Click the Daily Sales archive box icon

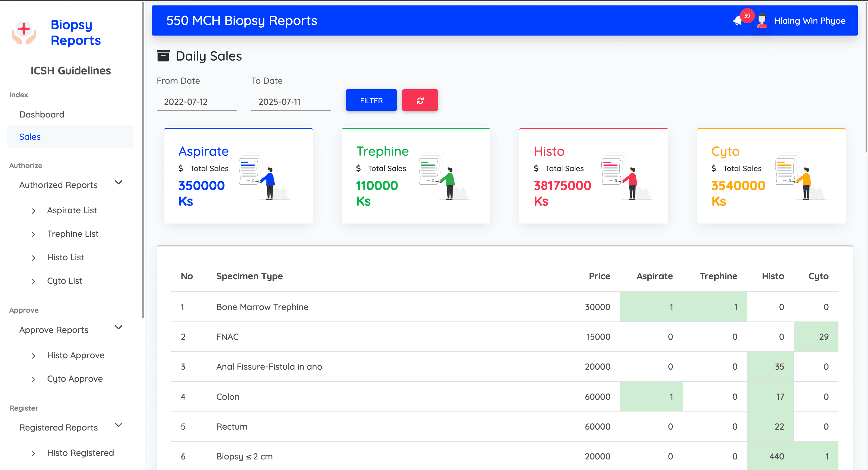[163, 56]
